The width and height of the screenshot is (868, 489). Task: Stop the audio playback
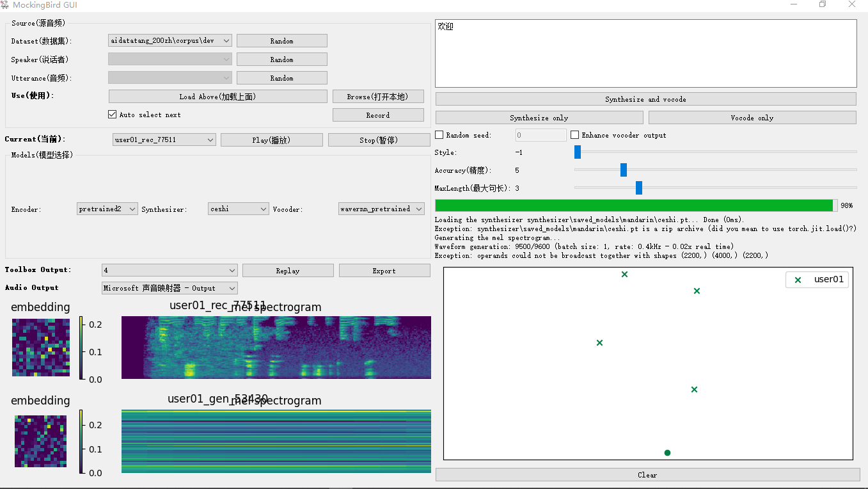point(379,140)
